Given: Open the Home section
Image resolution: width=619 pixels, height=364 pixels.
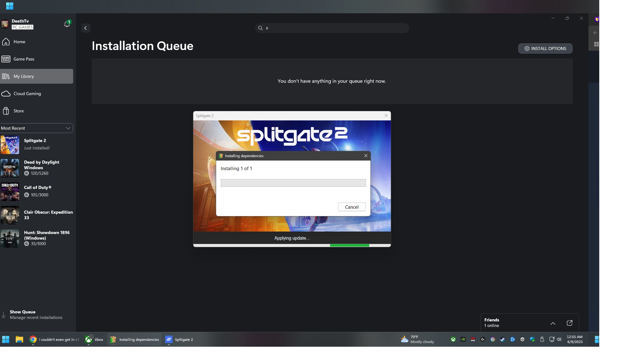Looking at the screenshot, I should 19,42.
